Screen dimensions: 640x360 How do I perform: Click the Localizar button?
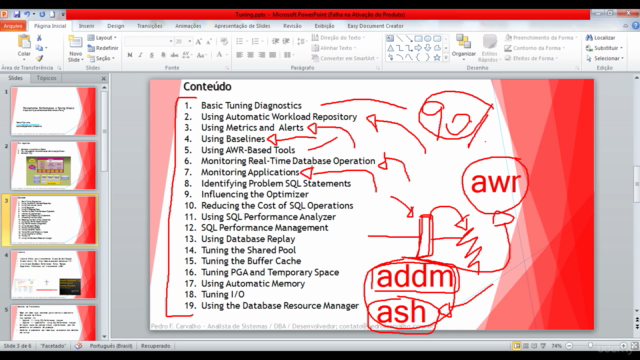coord(600,38)
